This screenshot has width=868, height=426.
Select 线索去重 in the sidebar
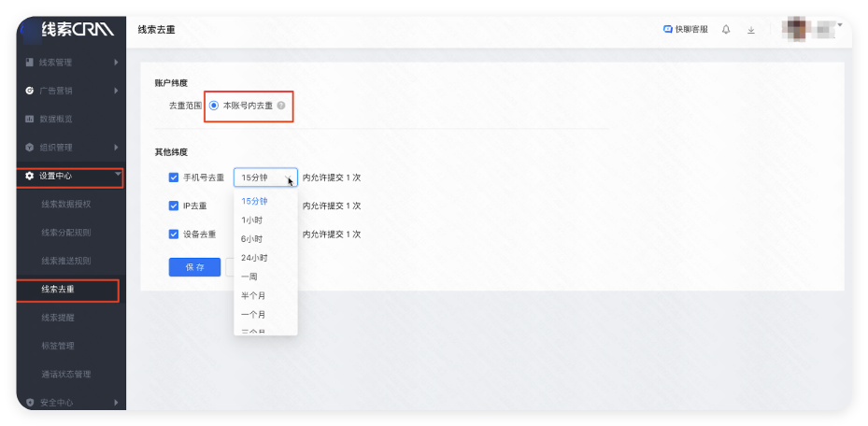58,290
